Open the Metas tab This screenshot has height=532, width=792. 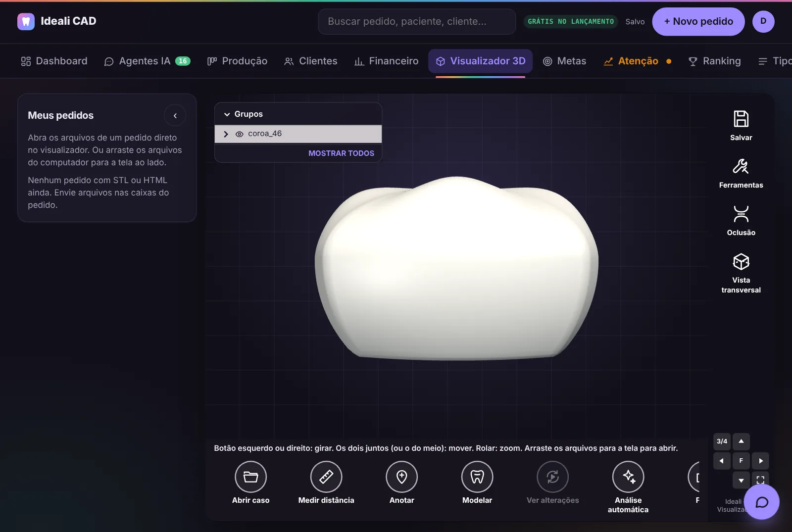564,61
